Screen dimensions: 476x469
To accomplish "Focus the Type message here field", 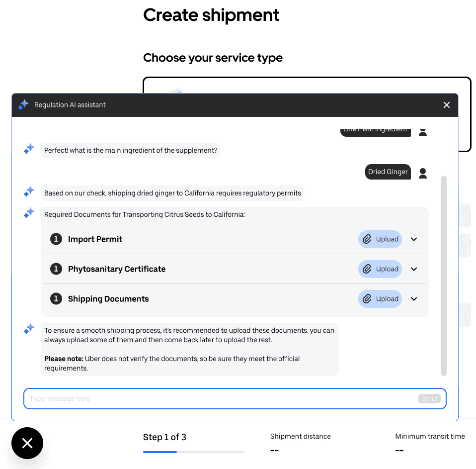I will point(221,398).
